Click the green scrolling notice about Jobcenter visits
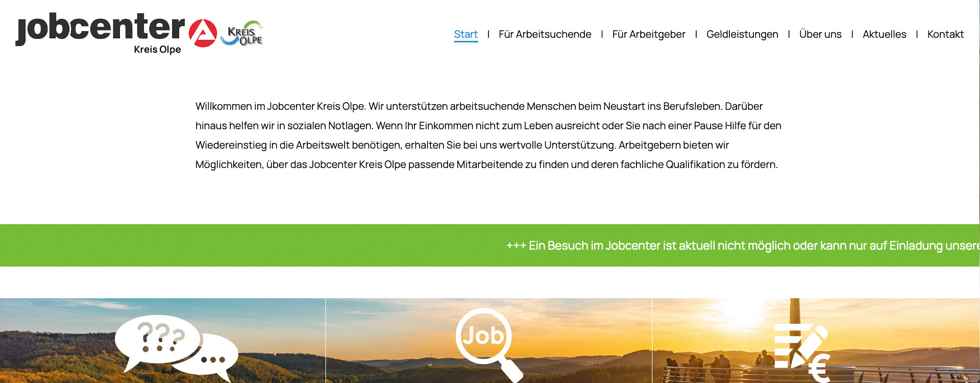Image resolution: width=980 pixels, height=383 pixels. click(x=490, y=245)
